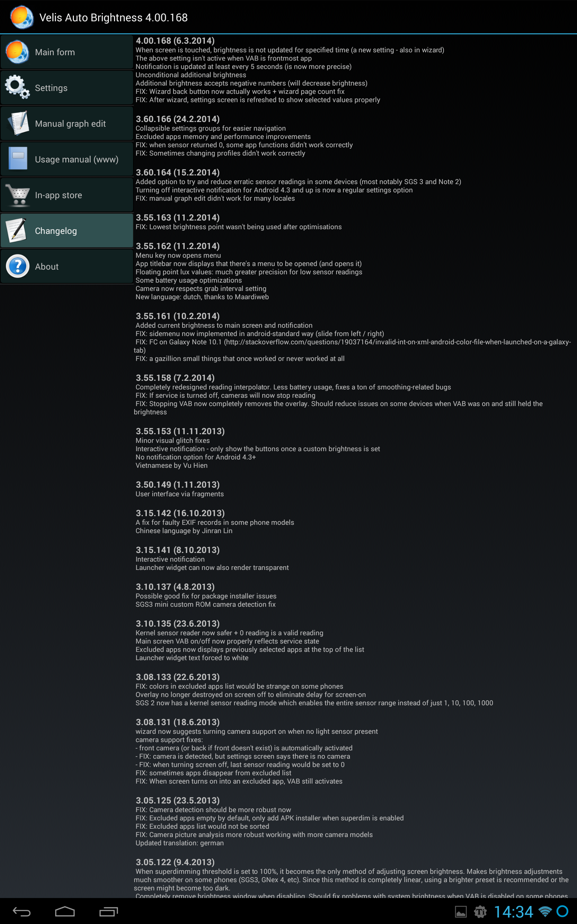Image resolution: width=577 pixels, height=924 pixels.
Task: Open the In-app store cart icon
Action: [x=18, y=195]
